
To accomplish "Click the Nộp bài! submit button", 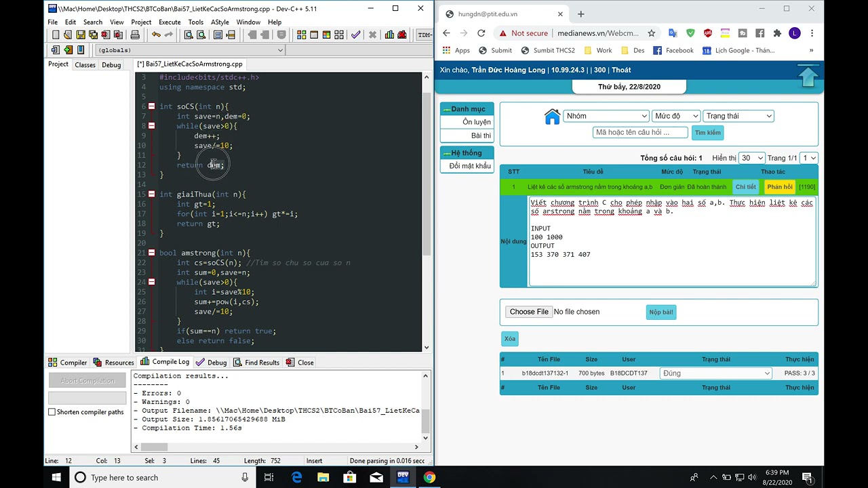I will coord(660,312).
